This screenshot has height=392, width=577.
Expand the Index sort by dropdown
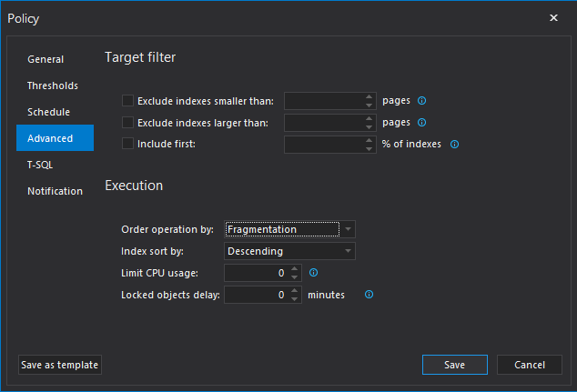pyautogui.click(x=349, y=251)
